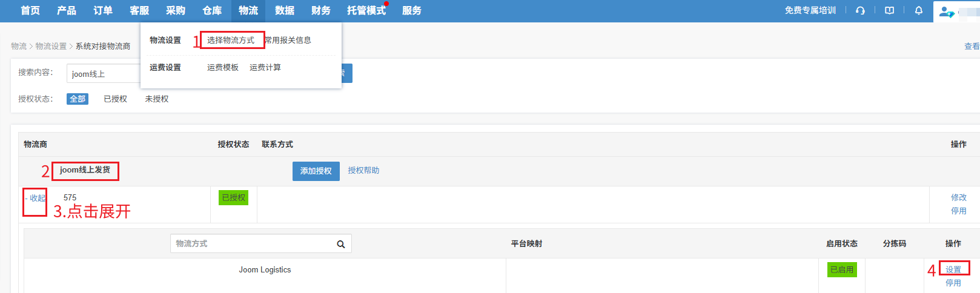Select 运费模板 from the logistics menu
980x293 pixels.
tap(223, 67)
